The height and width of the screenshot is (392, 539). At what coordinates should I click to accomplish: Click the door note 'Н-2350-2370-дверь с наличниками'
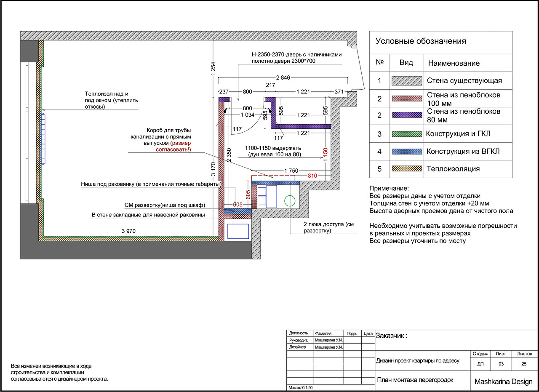coord(296,54)
